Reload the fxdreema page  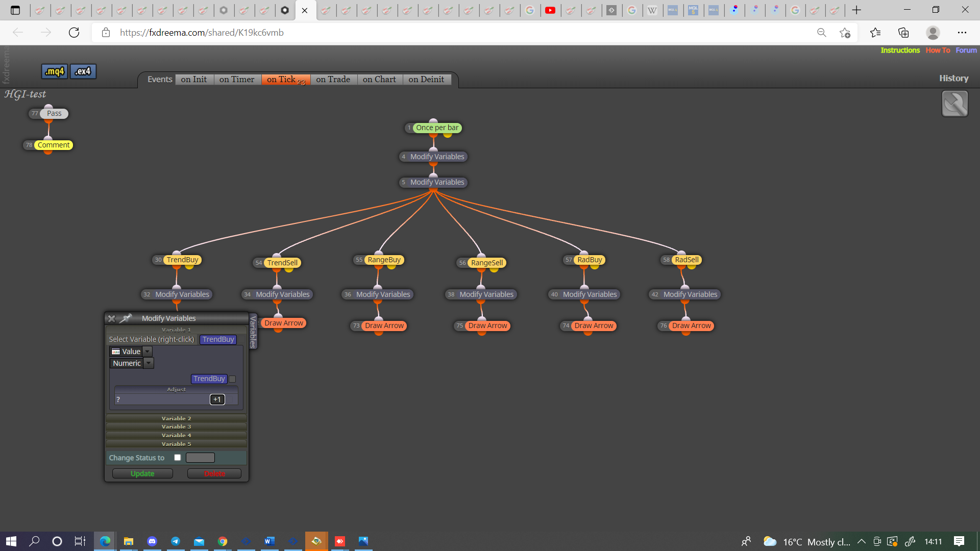(74, 33)
